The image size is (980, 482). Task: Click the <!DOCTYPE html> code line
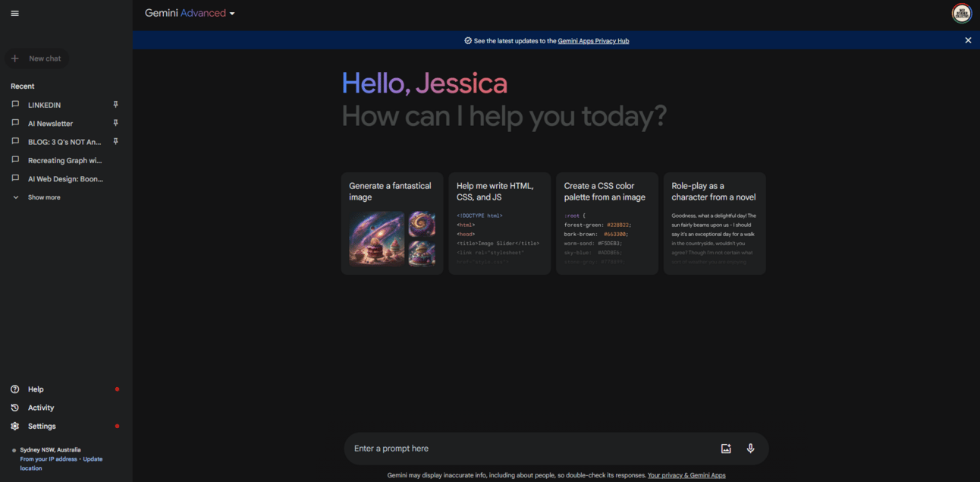(479, 216)
